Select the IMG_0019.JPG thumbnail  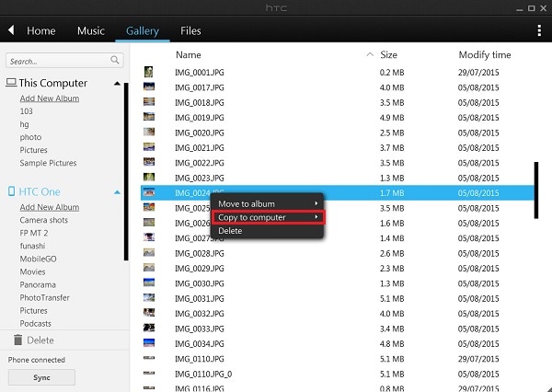(149, 117)
